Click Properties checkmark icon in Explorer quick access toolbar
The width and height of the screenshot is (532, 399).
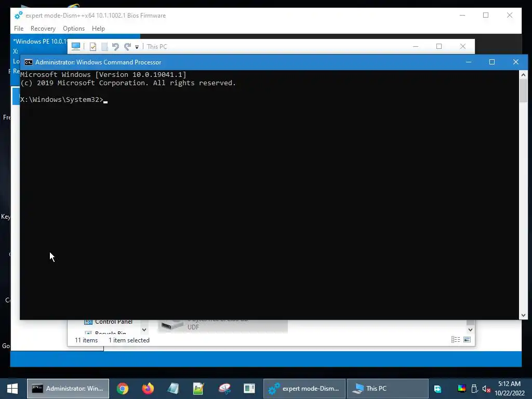point(93,47)
